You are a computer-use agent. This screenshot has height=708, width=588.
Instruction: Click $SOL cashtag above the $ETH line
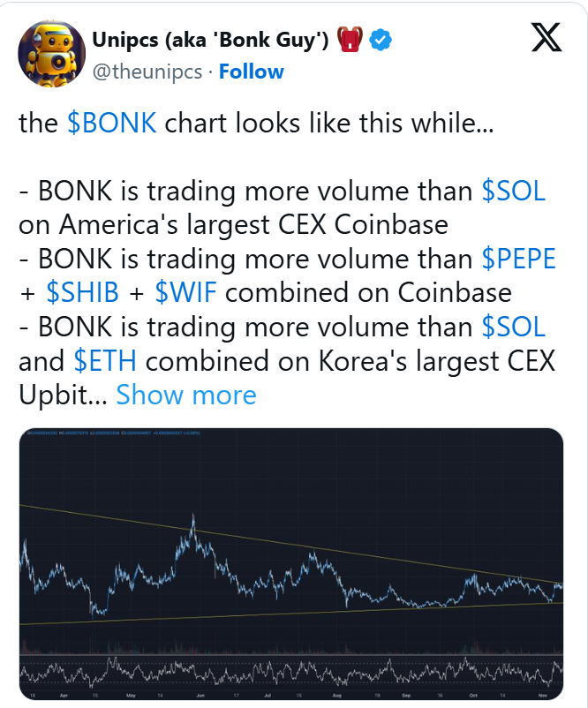514,327
